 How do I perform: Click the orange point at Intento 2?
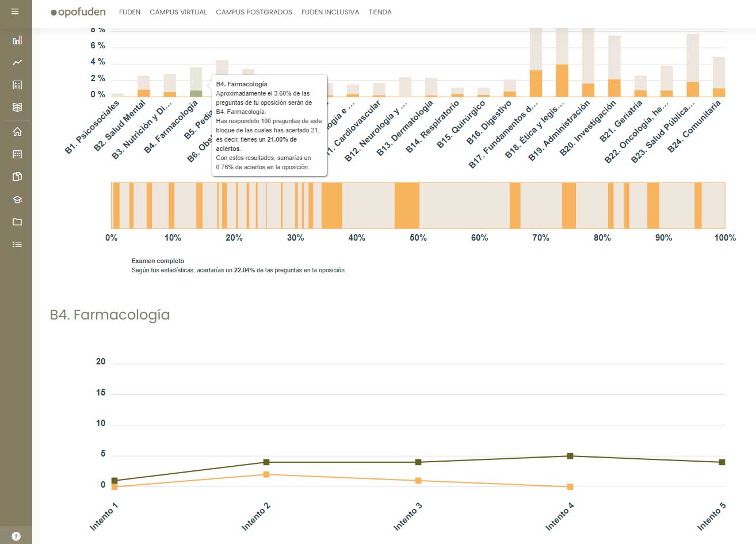click(266, 474)
